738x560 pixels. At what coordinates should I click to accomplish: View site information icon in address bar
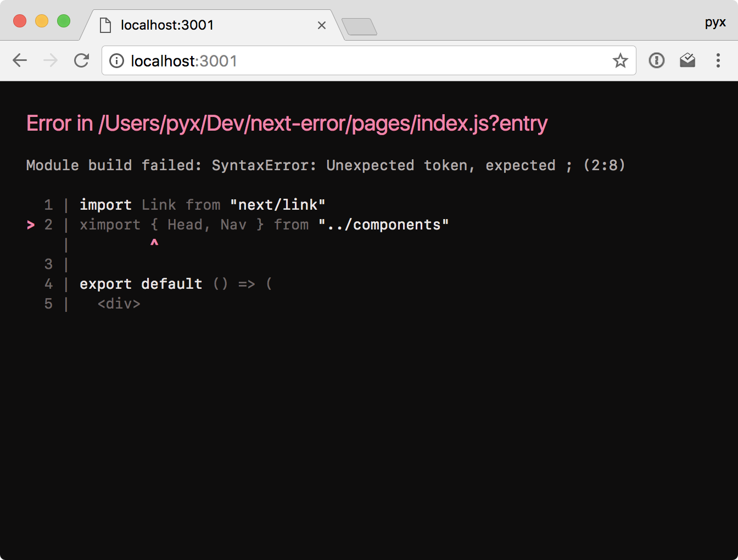click(x=116, y=60)
